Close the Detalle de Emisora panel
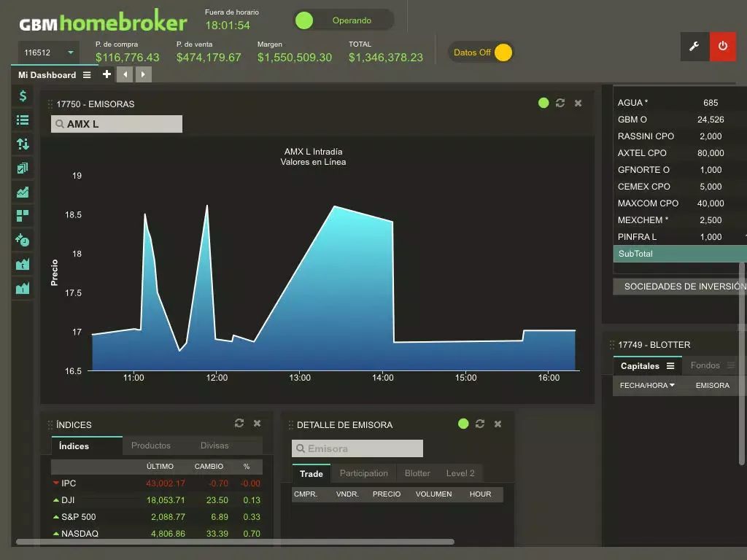Image resolution: width=747 pixels, height=560 pixels. click(x=498, y=424)
